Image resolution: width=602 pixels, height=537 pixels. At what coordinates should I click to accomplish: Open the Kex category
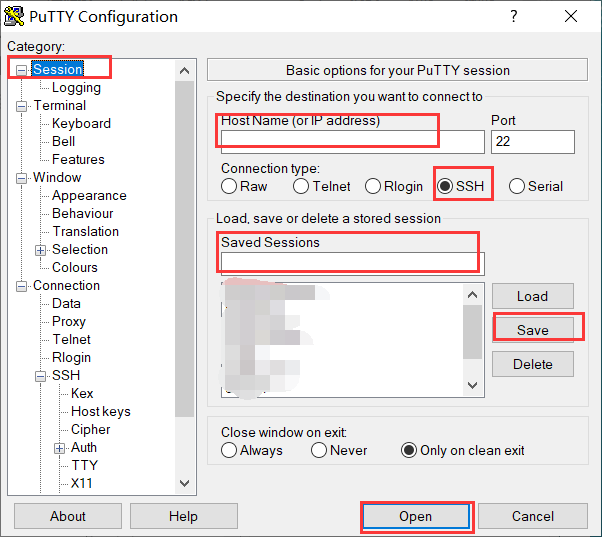click(x=82, y=393)
